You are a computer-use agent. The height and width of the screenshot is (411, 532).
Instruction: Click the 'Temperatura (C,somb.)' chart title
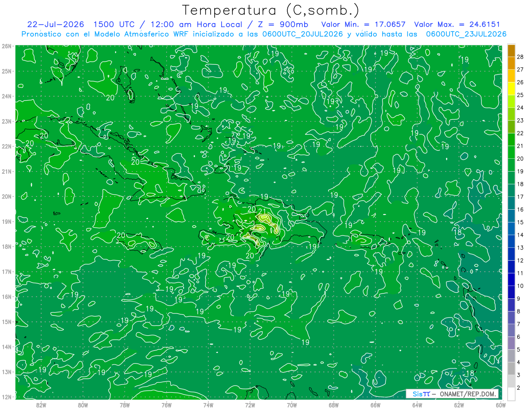[271, 11]
